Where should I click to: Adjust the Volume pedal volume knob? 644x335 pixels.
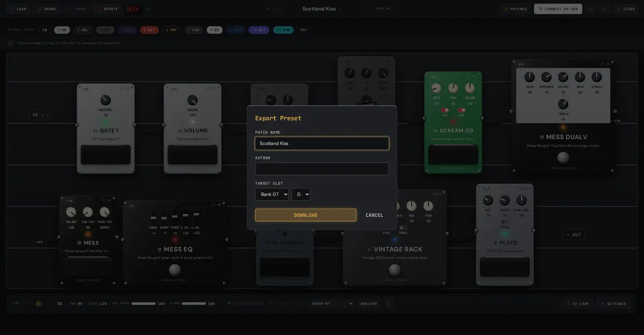click(x=192, y=100)
